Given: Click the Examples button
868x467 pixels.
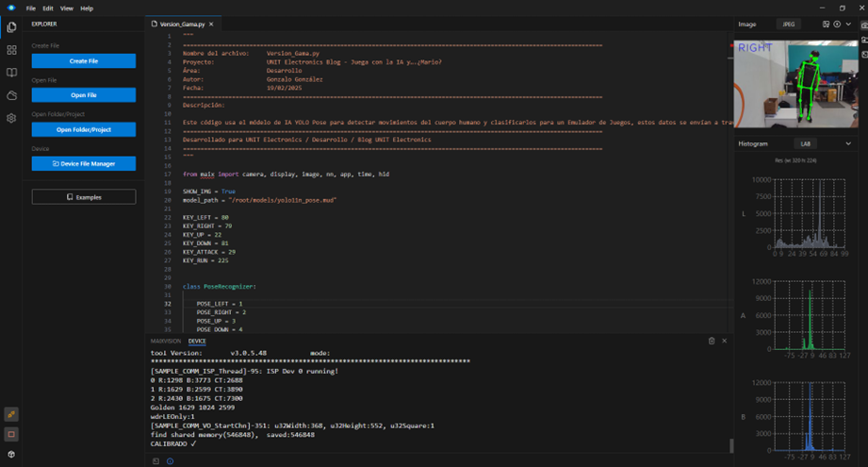Looking at the screenshot, I should [x=84, y=197].
